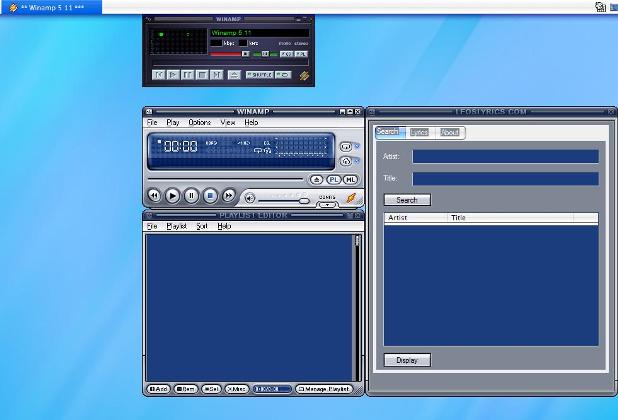Open the Playlist Editor File menu
Screen dimensions: 618x420
point(152,226)
